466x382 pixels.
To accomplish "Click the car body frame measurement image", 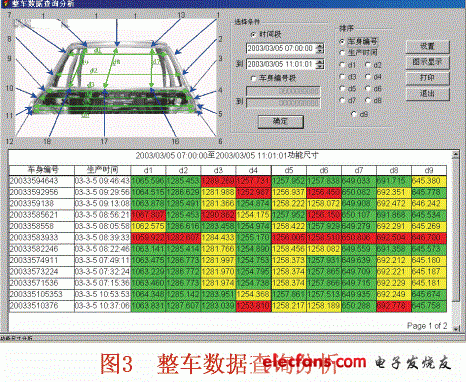I will tap(115, 77).
